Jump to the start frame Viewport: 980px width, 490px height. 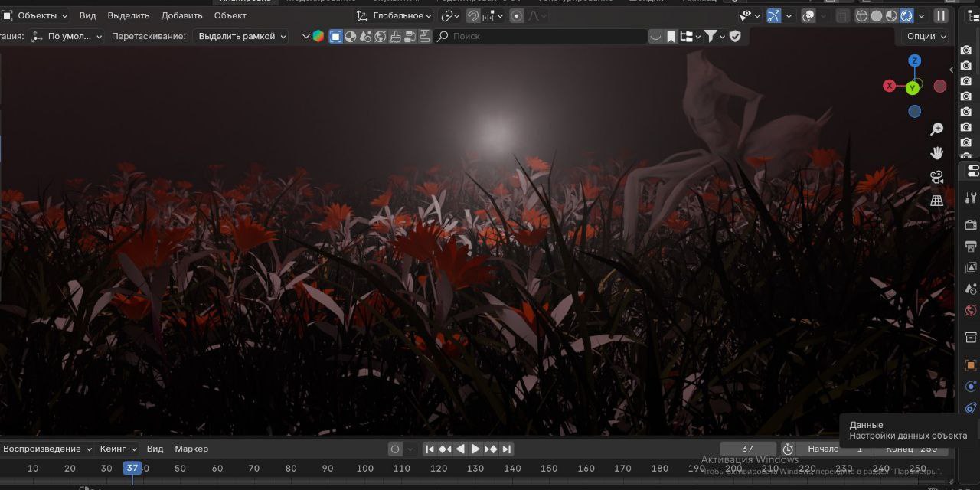tap(430, 449)
